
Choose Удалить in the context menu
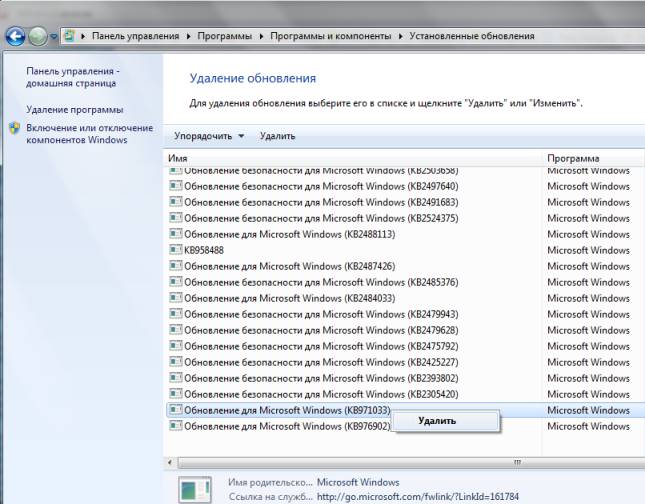(437, 421)
